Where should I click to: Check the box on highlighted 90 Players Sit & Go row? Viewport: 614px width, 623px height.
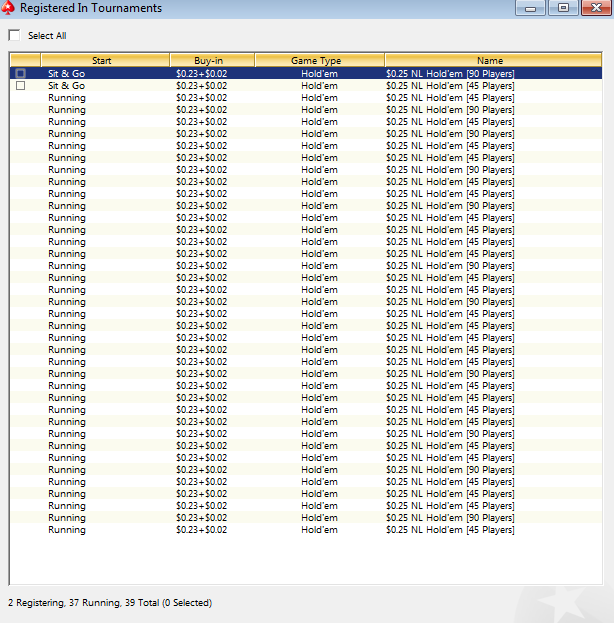(21, 74)
